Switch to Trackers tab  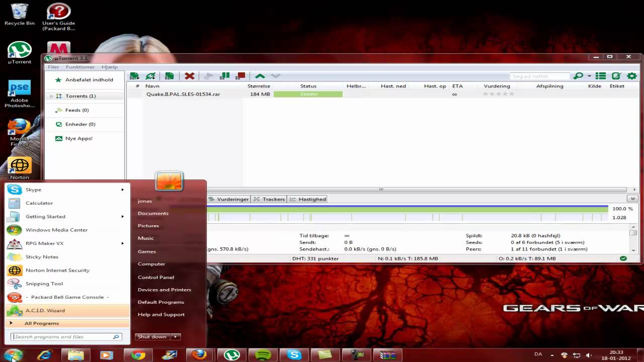click(269, 199)
